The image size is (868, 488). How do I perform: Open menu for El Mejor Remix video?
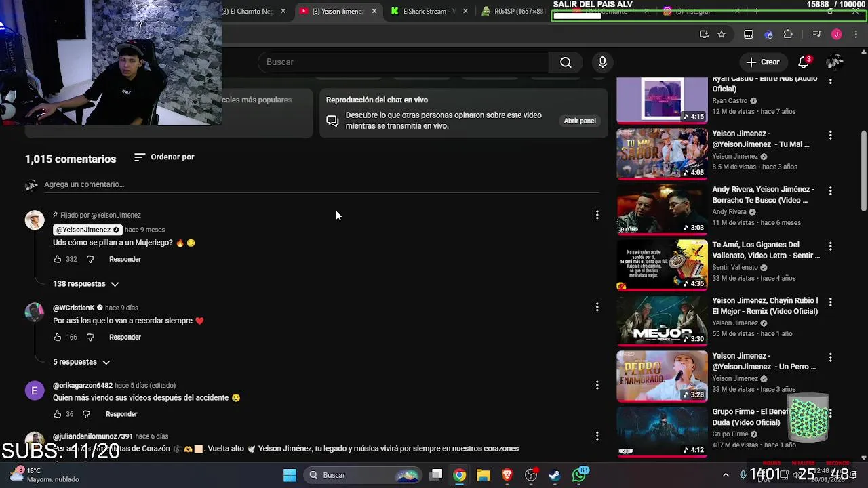830,302
